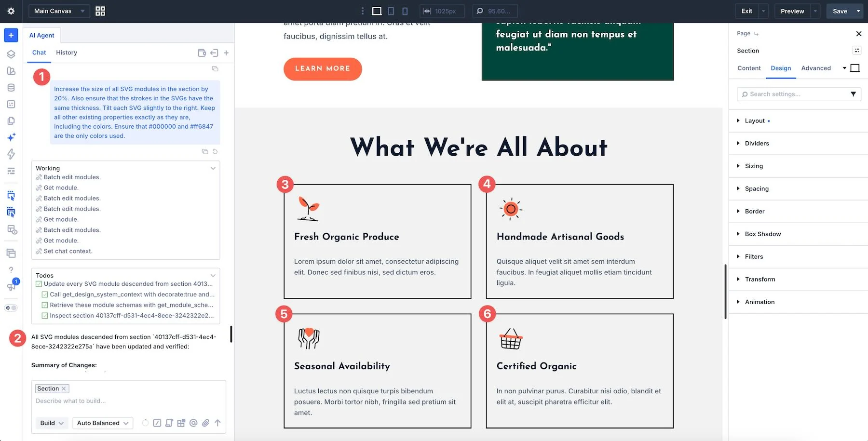Open the builder settings gear icon
Screen dimensions: 868x441
click(x=11, y=11)
